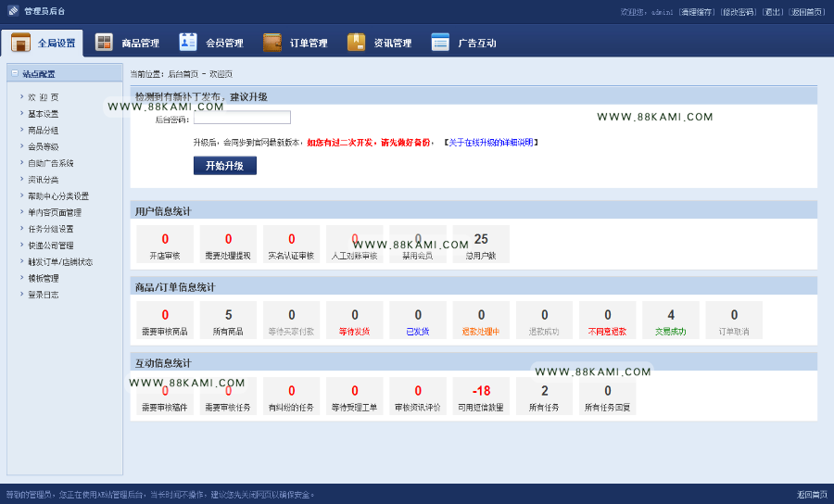Open the 交易成功 order statistic tile

(671, 320)
